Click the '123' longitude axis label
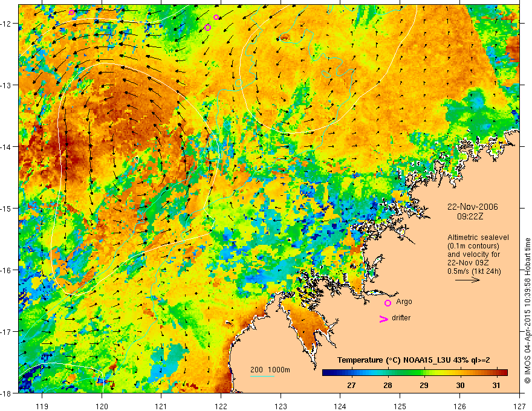The width and height of the screenshot is (532, 411). coord(281,406)
